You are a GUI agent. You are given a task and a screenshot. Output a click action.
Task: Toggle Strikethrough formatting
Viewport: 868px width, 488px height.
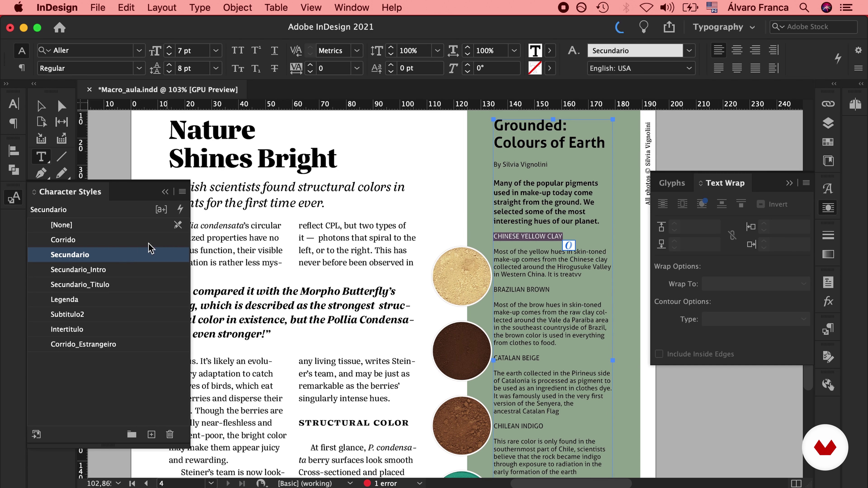tap(275, 68)
